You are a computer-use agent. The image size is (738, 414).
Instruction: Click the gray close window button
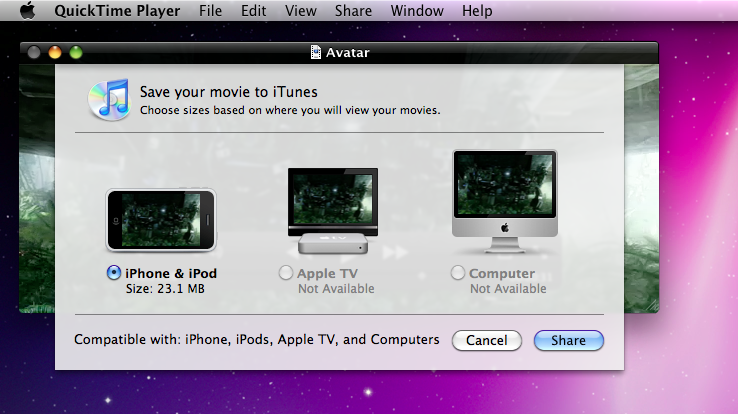click(x=34, y=52)
